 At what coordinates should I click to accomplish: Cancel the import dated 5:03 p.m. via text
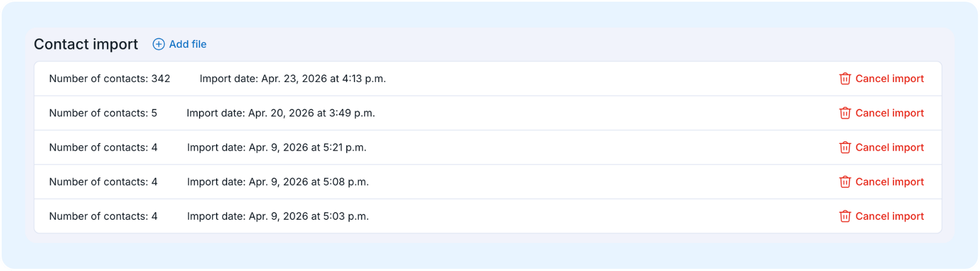889,216
